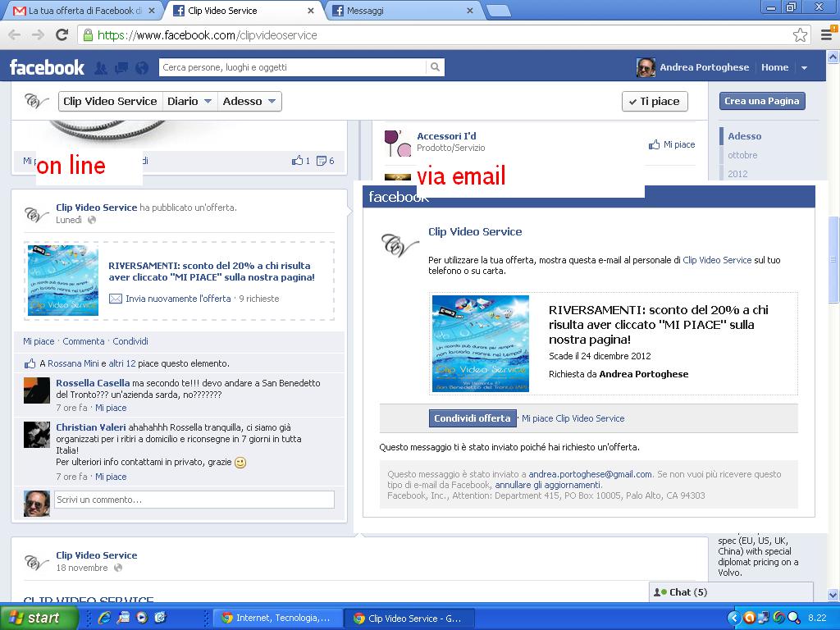Open Facebook messages icon in header
This screenshot has height=630, width=840.
click(121, 68)
